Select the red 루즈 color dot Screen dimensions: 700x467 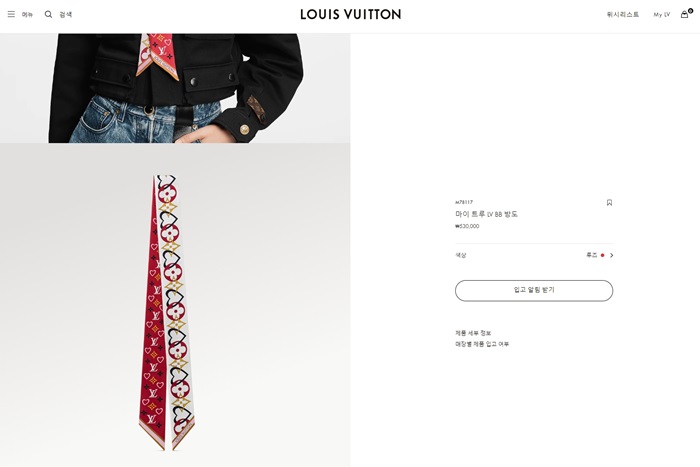(x=602, y=255)
